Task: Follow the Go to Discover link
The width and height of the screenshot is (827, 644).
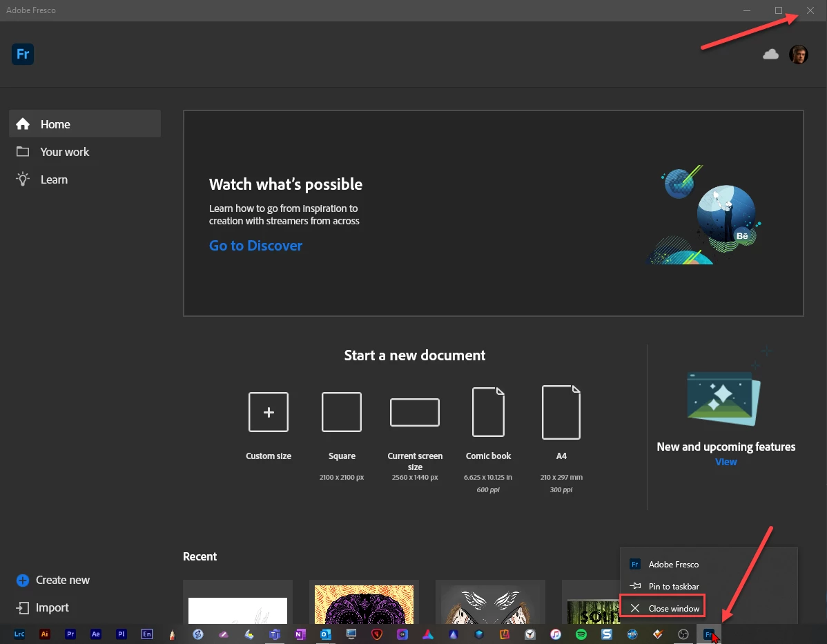Action: 256,246
